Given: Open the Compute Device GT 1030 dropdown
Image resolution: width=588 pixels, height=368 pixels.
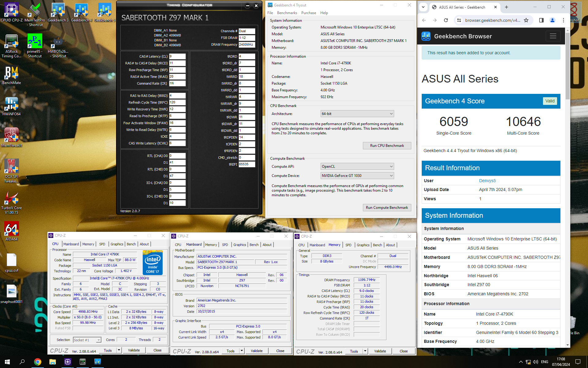Looking at the screenshot, I should (x=357, y=176).
